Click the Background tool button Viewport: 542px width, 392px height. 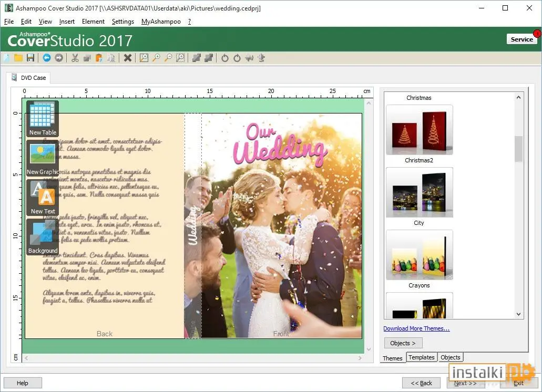click(43, 237)
